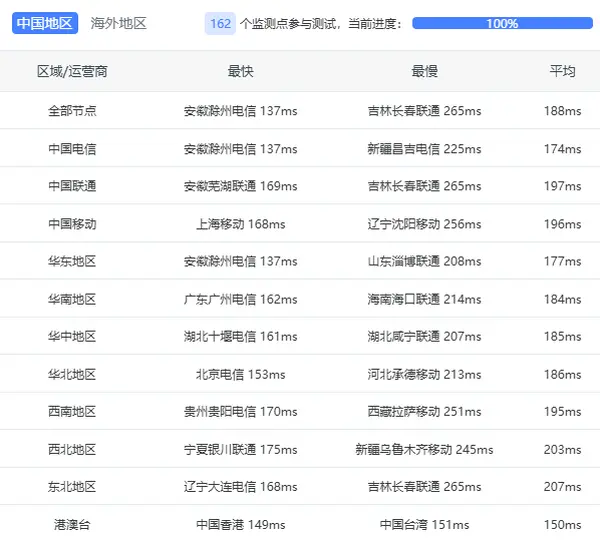Click the 162 monitoring points badge
Viewport: 600px width, 541px height.
(220, 23)
